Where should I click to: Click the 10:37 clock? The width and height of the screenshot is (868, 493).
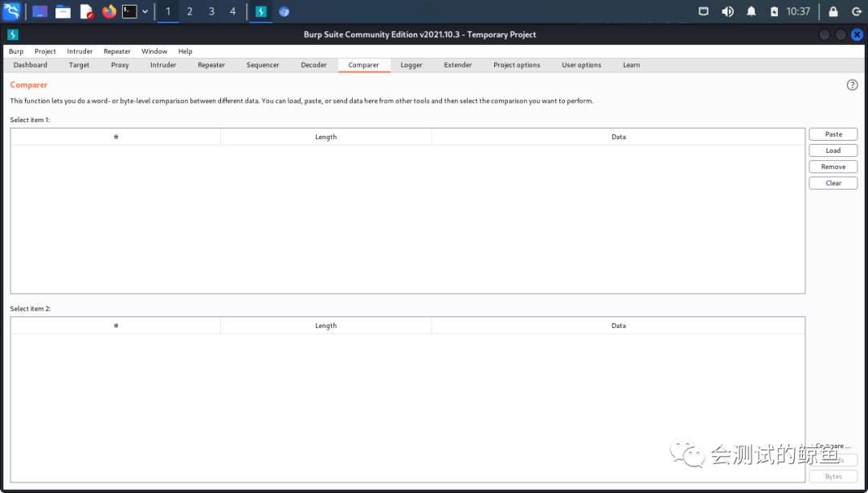(798, 11)
